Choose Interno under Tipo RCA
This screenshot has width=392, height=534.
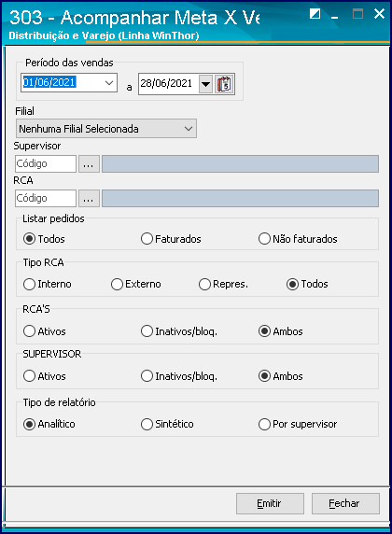click(x=48, y=284)
